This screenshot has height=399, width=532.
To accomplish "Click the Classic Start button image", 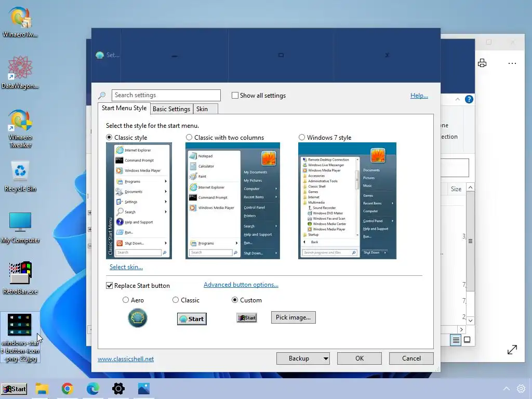I will click(192, 319).
